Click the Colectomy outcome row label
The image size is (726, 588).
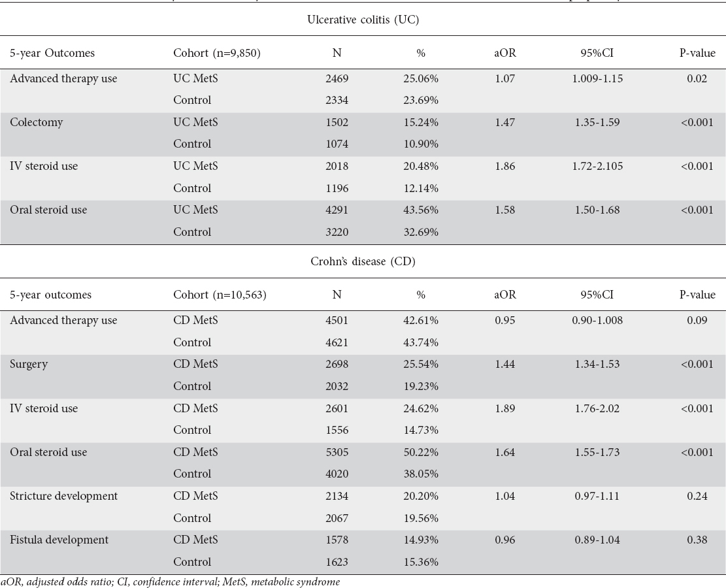pyautogui.click(x=37, y=122)
